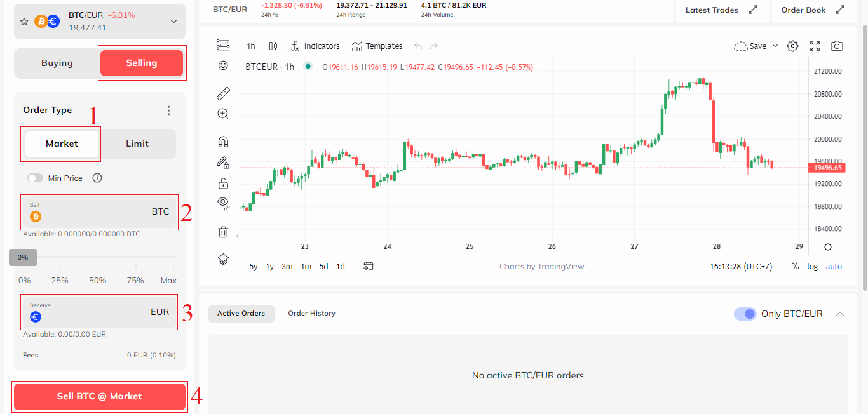Screen dimensions: 868x414
Task: Open the BTC/EUR pair selector dropdown
Action: coord(172,21)
